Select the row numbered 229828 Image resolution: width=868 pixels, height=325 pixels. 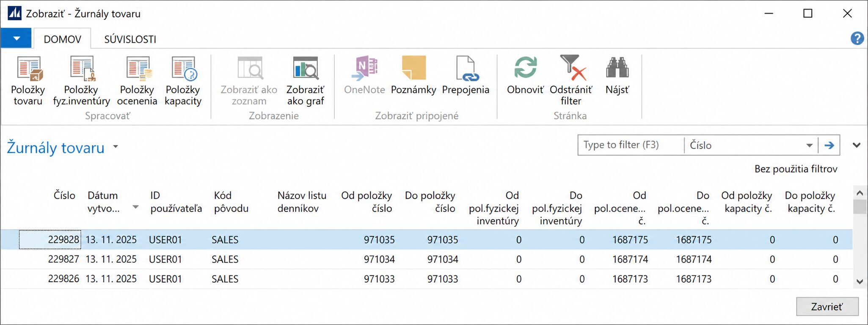click(x=426, y=240)
